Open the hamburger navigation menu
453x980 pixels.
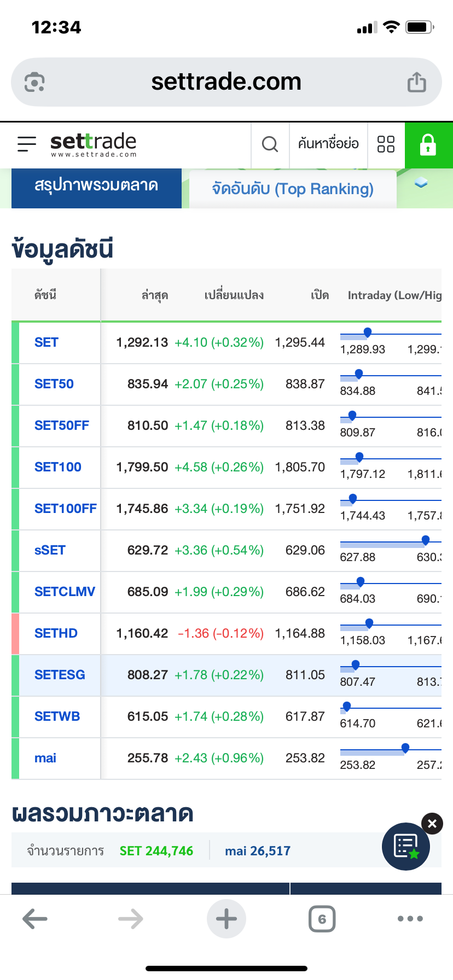pos(26,144)
